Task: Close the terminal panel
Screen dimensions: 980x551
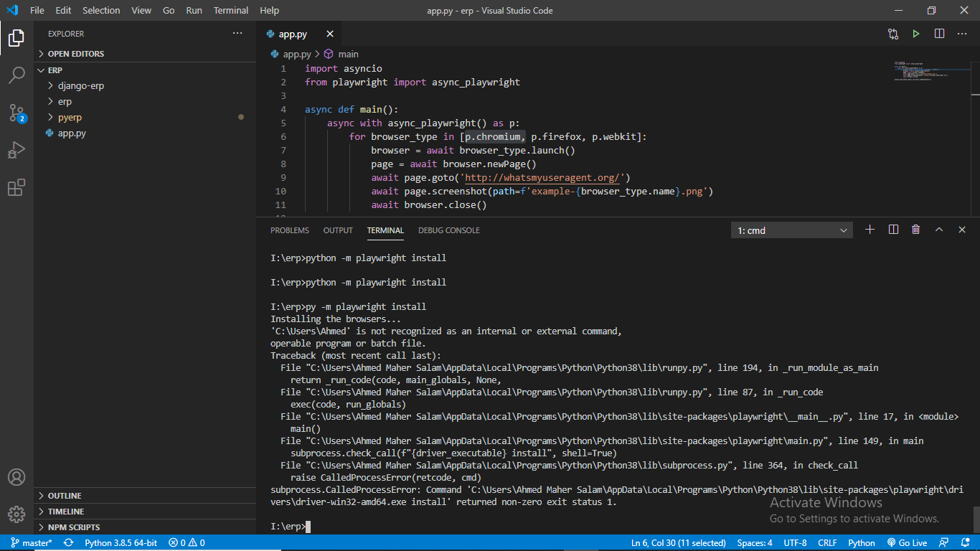Action: click(x=962, y=230)
